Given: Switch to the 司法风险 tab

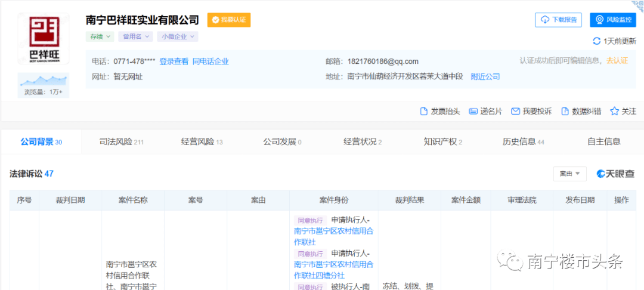Looking at the screenshot, I should 122,142.
